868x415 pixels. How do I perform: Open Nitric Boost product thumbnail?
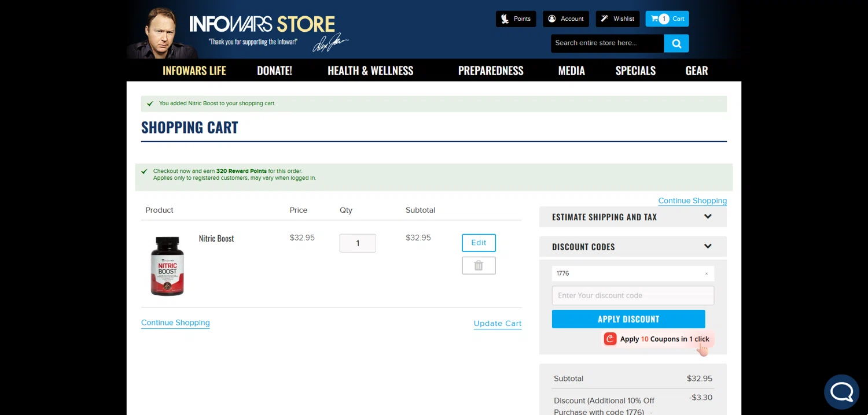(167, 266)
